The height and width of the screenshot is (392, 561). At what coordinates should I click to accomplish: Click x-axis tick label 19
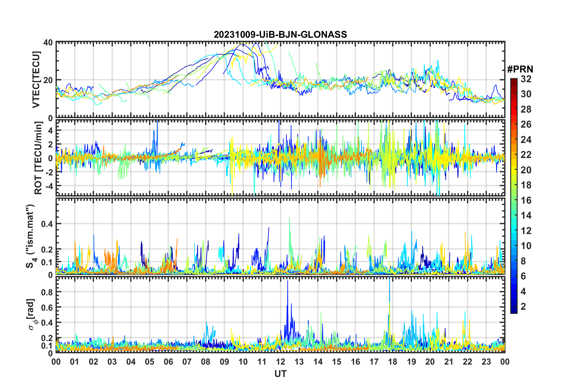pyautogui.click(x=411, y=362)
